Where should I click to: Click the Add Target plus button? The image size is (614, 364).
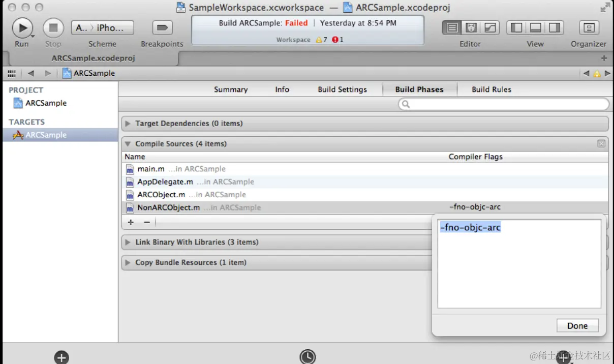coord(62,357)
